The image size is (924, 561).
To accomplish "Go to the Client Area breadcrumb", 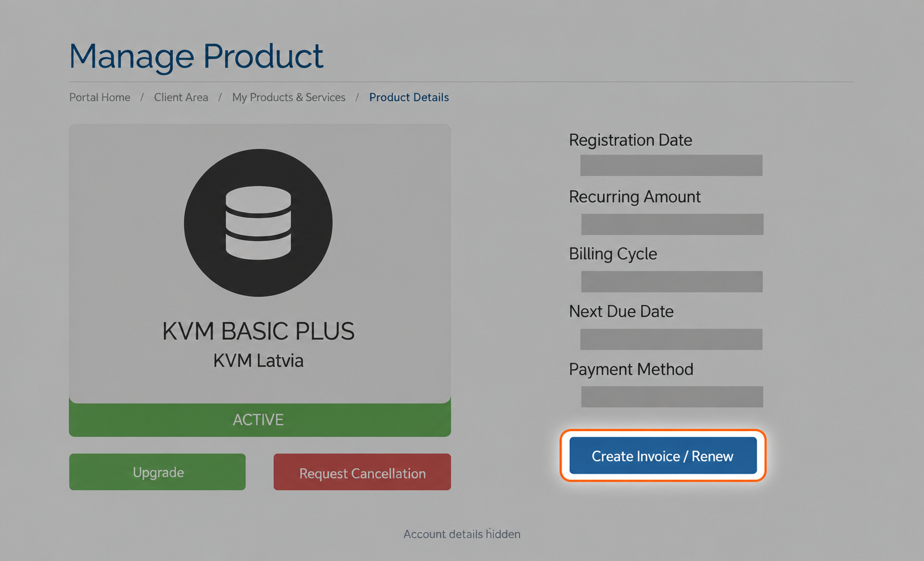I will (x=181, y=98).
